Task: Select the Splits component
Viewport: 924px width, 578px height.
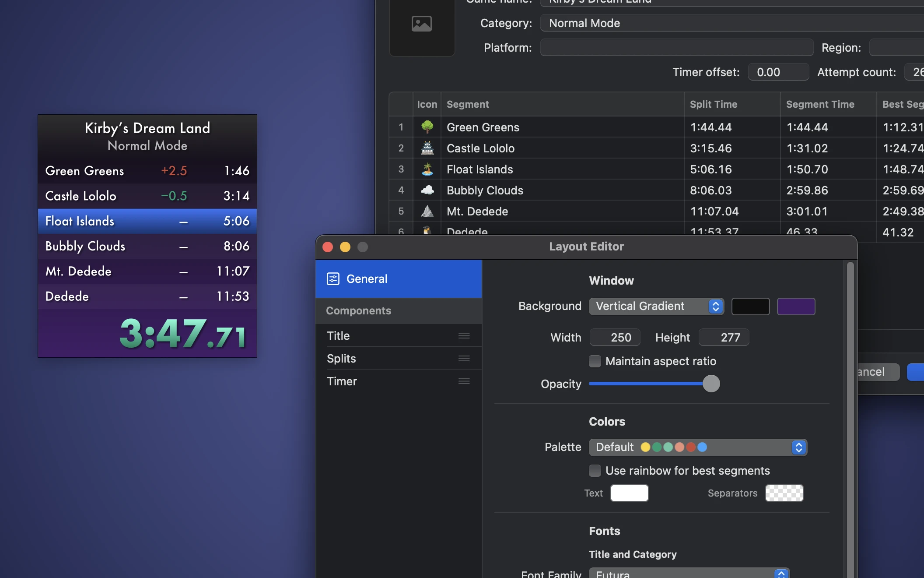Action: pos(399,359)
